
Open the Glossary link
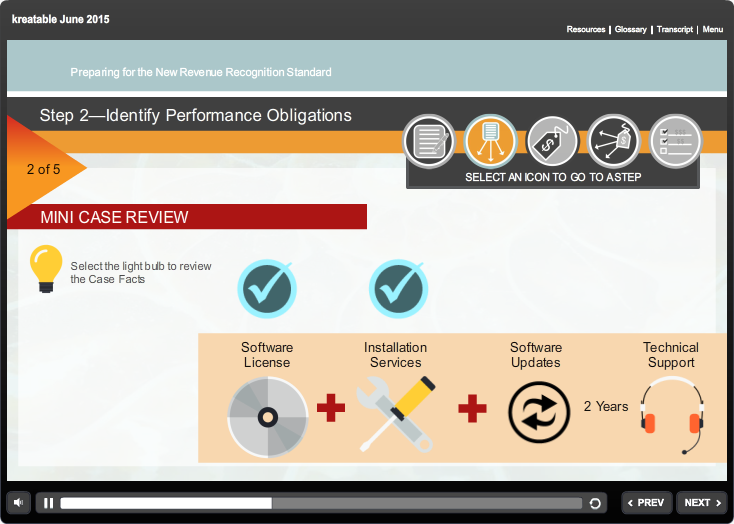click(630, 30)
